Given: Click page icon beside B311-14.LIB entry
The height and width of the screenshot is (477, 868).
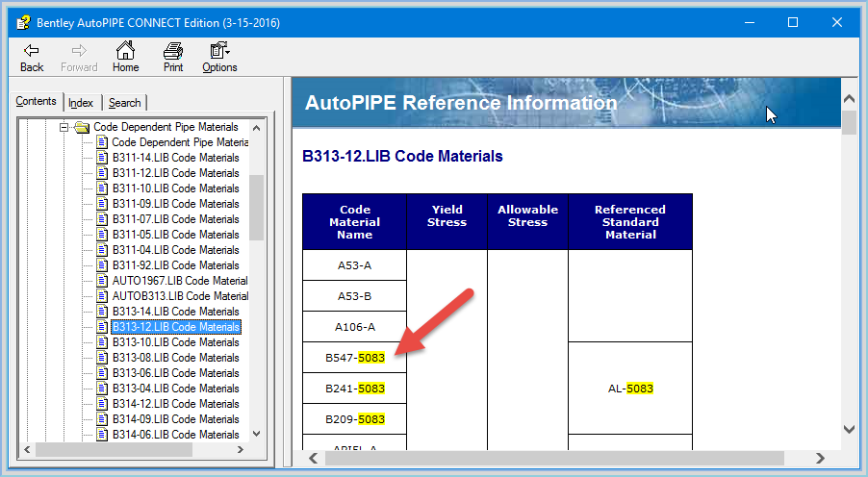Looking at the screenshot, I should coord(102,158).
